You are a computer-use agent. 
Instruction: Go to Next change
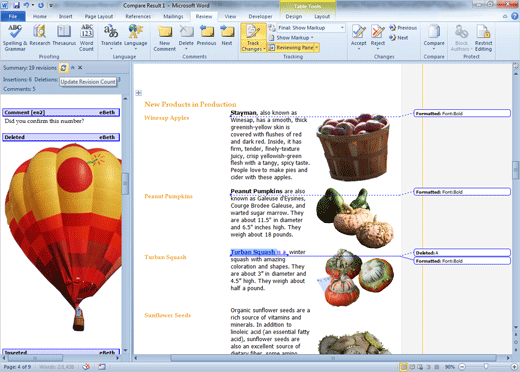tap(399, 38)
